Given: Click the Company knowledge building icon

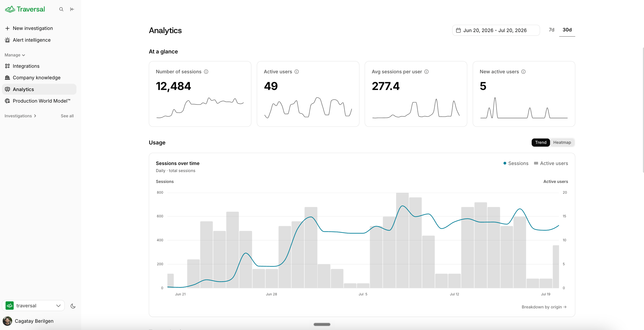Looking at the screenshot, I should [x=7, y=78].
